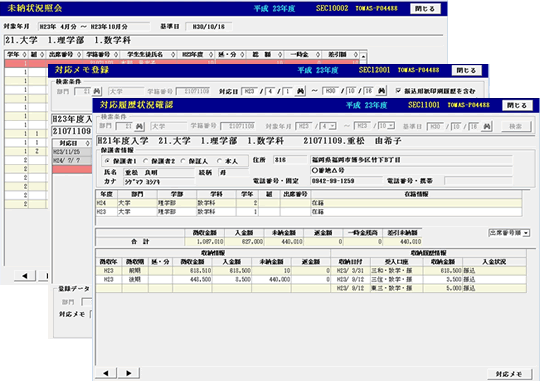Viewport: 540px width, 381px height.
Task: Click the 電話番号・携帯 empty field
Action: (x=478, y=181)
